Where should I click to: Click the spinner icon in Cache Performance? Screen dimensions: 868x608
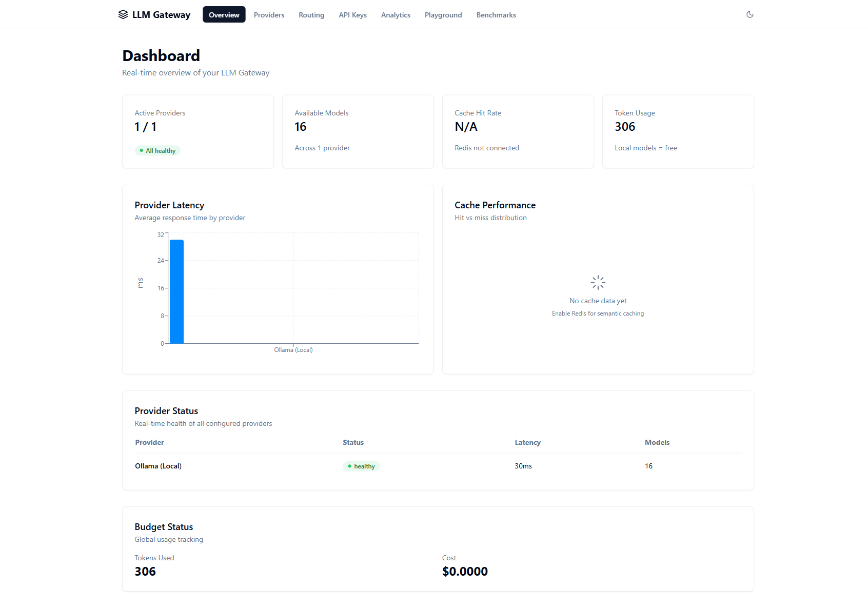[x=598, y=282]
